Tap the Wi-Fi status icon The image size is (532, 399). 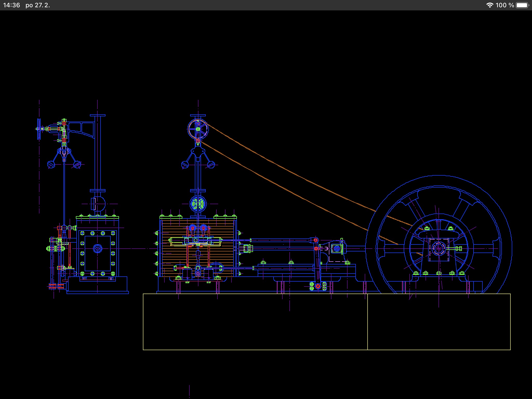[489, 5]
